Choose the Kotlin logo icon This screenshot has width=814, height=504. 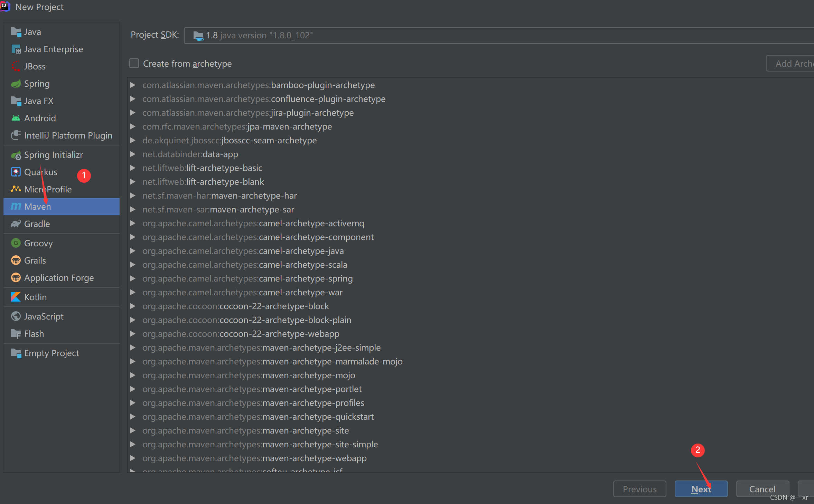16,297
